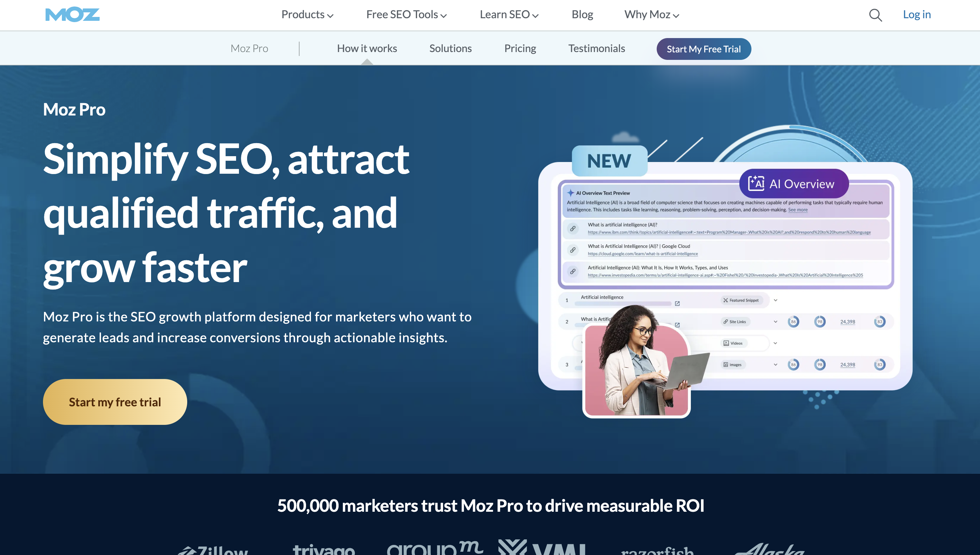Open the Learn SEO dropdown

[x=509, y=15]
